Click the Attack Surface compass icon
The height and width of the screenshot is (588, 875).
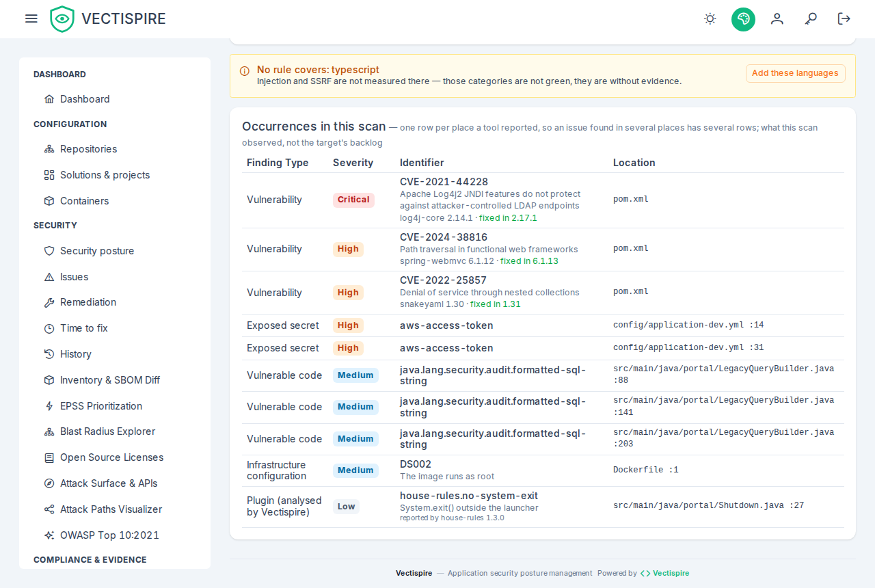pos(49,483)
